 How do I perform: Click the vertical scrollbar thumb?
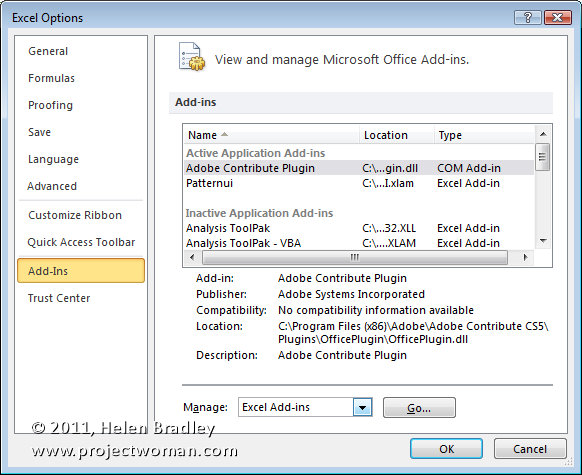(x=543, y=157)
